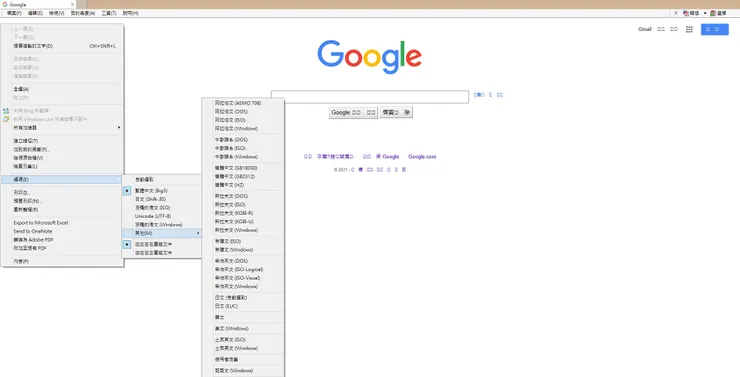Open the Google.com link
Screen dimensions: 740x377
point(422,157)
